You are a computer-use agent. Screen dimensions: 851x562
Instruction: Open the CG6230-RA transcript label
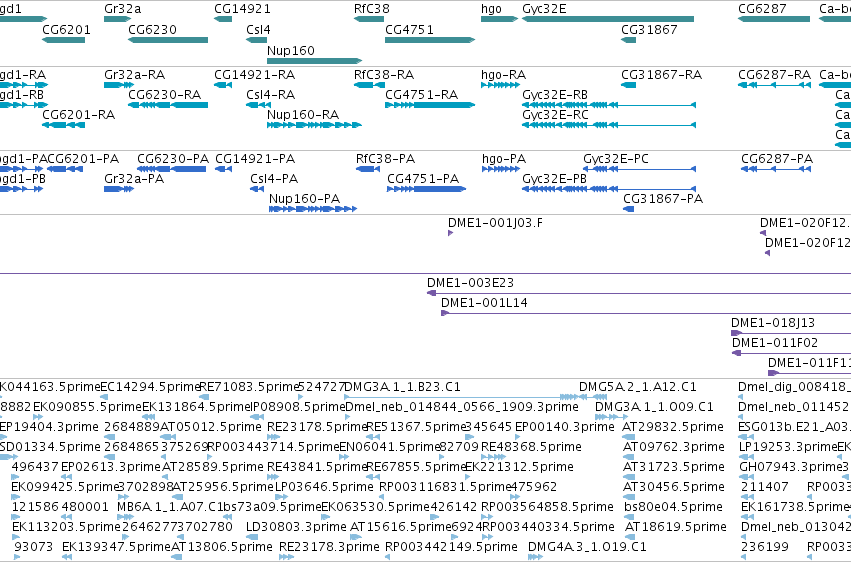pyautogui.click(x=164, y=94)
